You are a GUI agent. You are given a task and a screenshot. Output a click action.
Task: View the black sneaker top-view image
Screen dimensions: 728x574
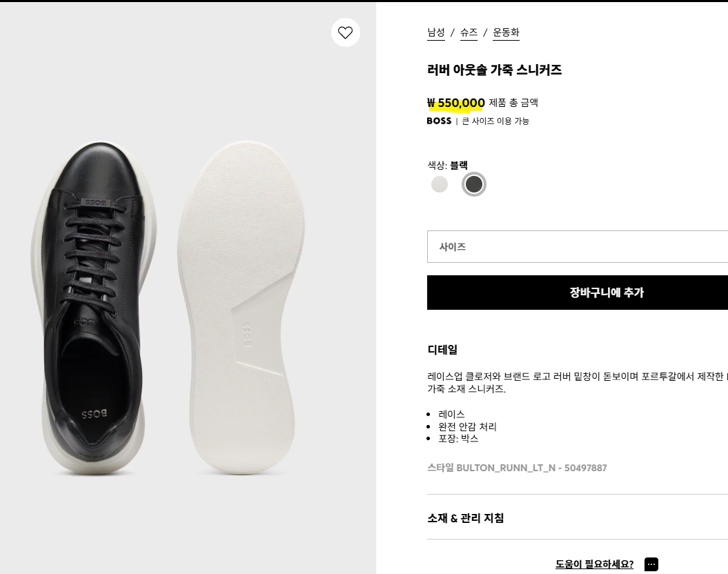93,308
